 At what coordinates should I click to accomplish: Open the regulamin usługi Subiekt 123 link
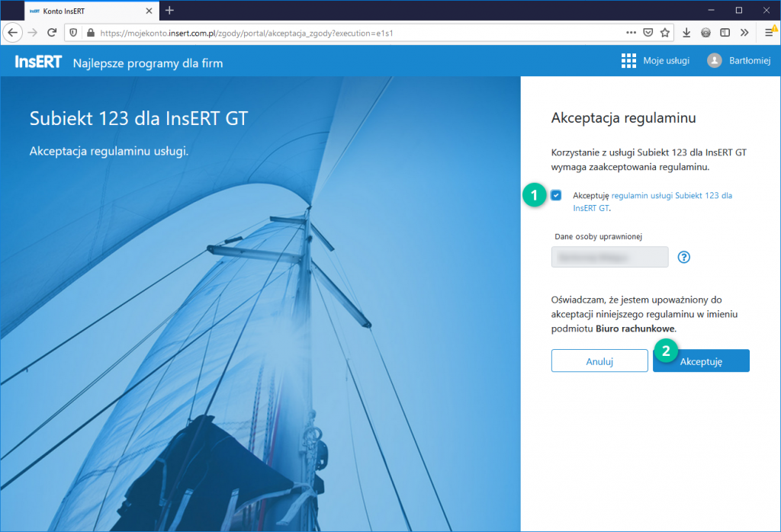(x=653, y=201)
